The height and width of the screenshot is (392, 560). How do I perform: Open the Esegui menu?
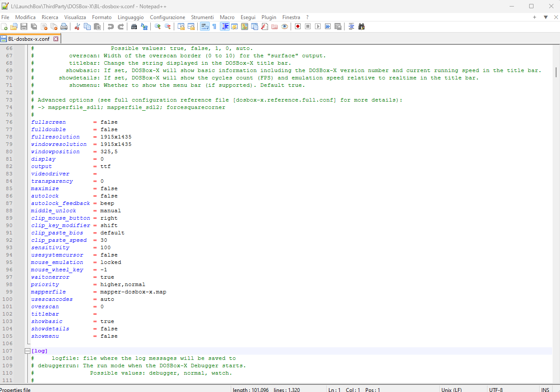248,17
